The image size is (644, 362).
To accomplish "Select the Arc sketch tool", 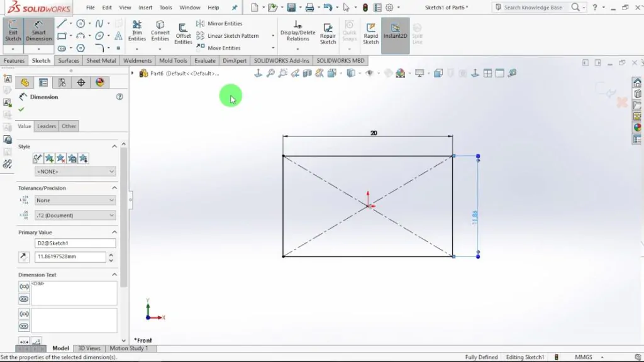I will [x=80, y=36].
